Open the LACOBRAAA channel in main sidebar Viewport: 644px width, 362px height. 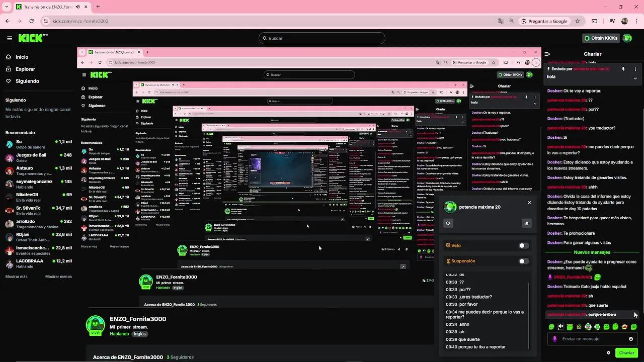[39, 263]
